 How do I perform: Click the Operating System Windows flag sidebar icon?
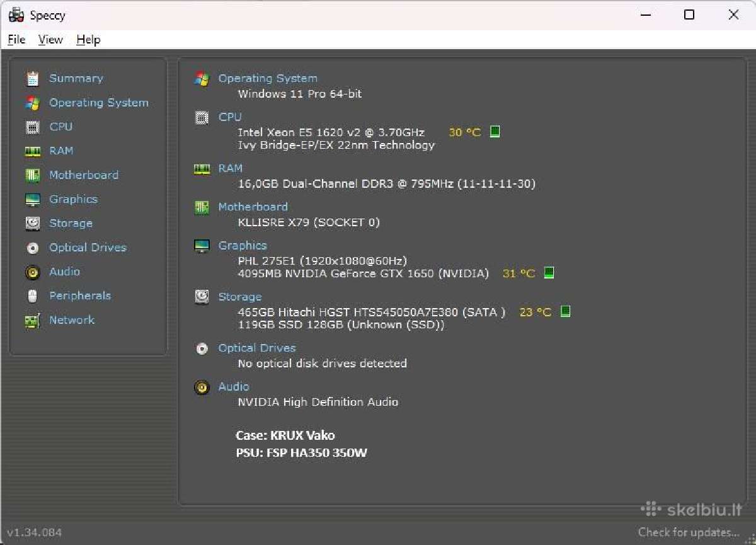pyautogui.click(x=33, y=103)
